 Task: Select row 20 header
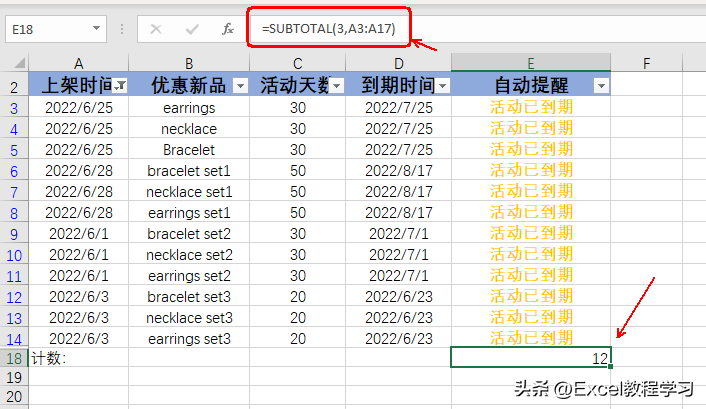[14, 396]
